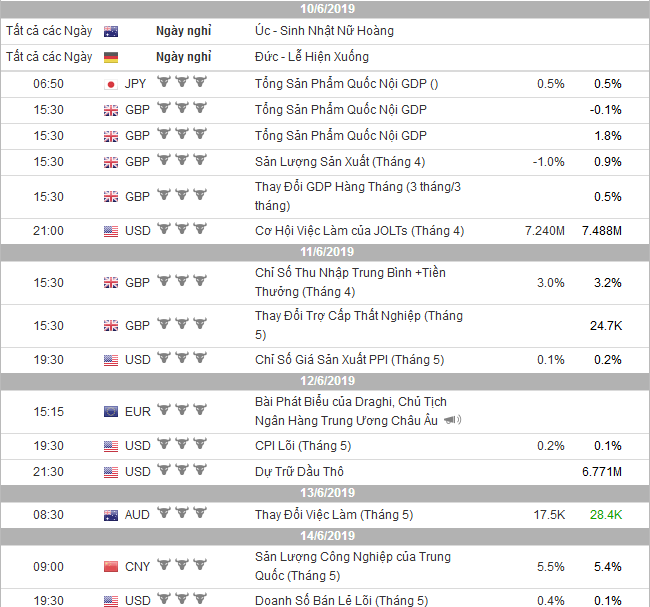This screenshot has width=650, height=607.
Task: Click the European Union flag beside EUR
Action: [110, 411]
